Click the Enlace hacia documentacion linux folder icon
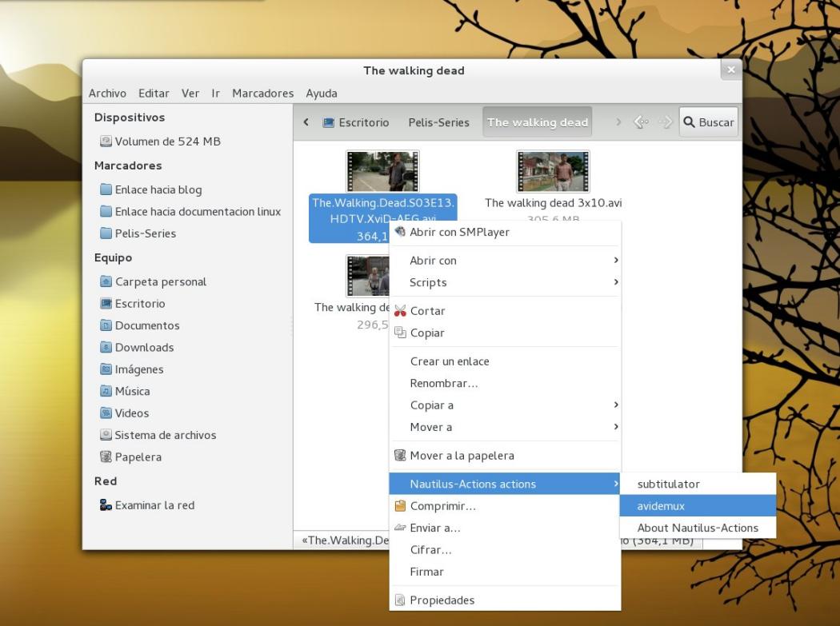This screenshot has width=840, height=626. (x=106, y=212)
